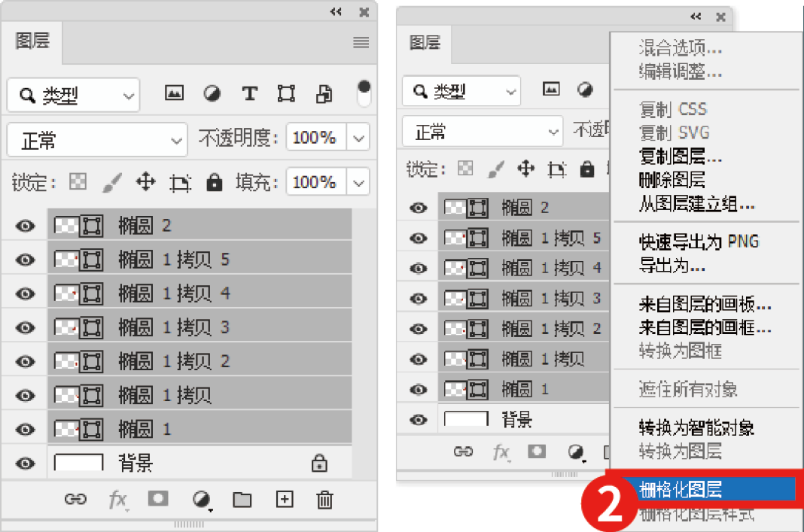Viewport: 804px width, 532px height.
Task: Hide the 背景 layer in left panel
Action: 26,464
